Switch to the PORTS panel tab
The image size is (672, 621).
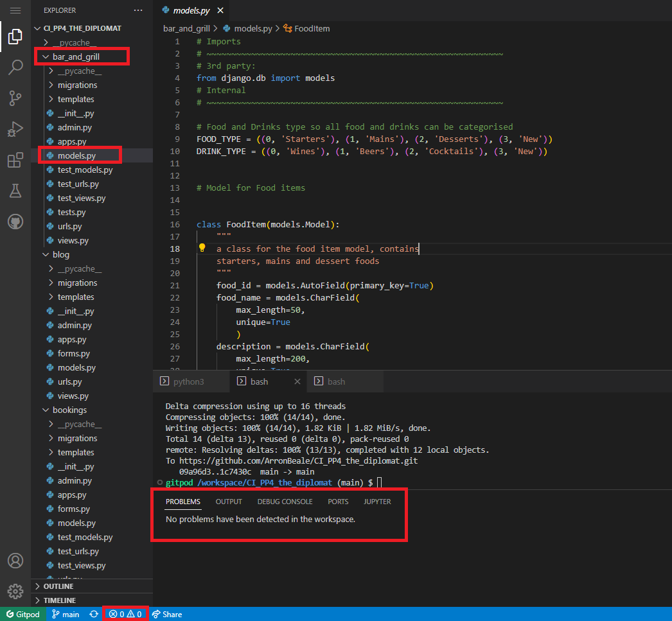tap(338, 502)
